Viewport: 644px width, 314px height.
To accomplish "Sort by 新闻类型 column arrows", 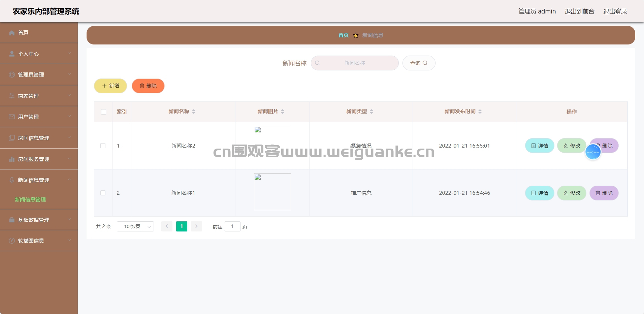I will click(x=372, y=112).
